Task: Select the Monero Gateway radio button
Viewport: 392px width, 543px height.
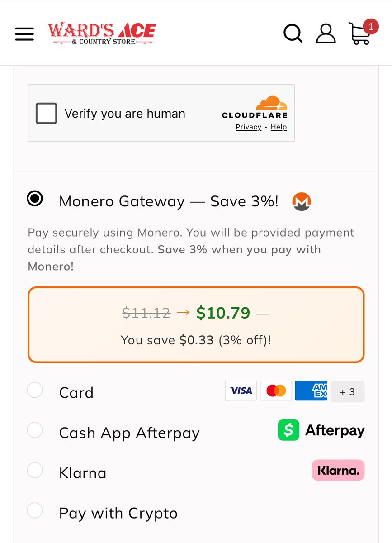Action: [x=35, y=199]
